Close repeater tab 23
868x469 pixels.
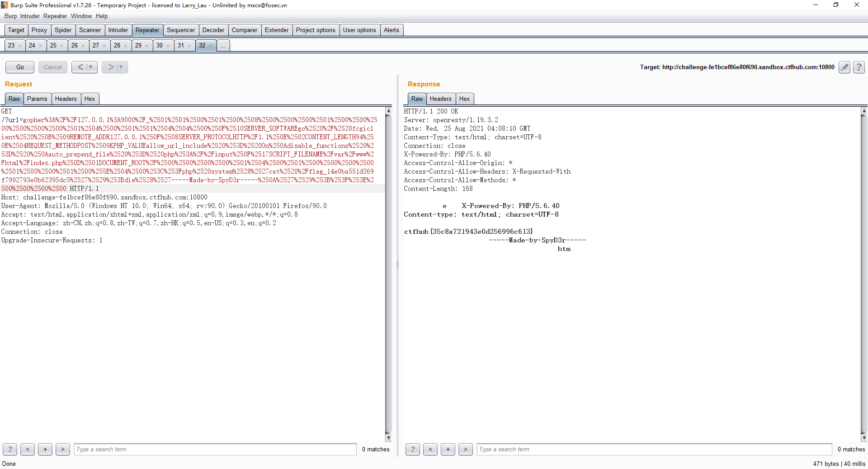(19, 46)
